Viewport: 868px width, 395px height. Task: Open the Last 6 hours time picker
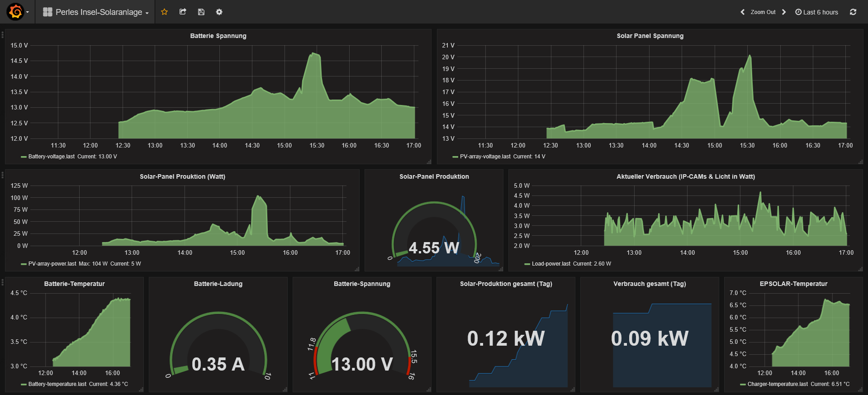coord(816,12)
